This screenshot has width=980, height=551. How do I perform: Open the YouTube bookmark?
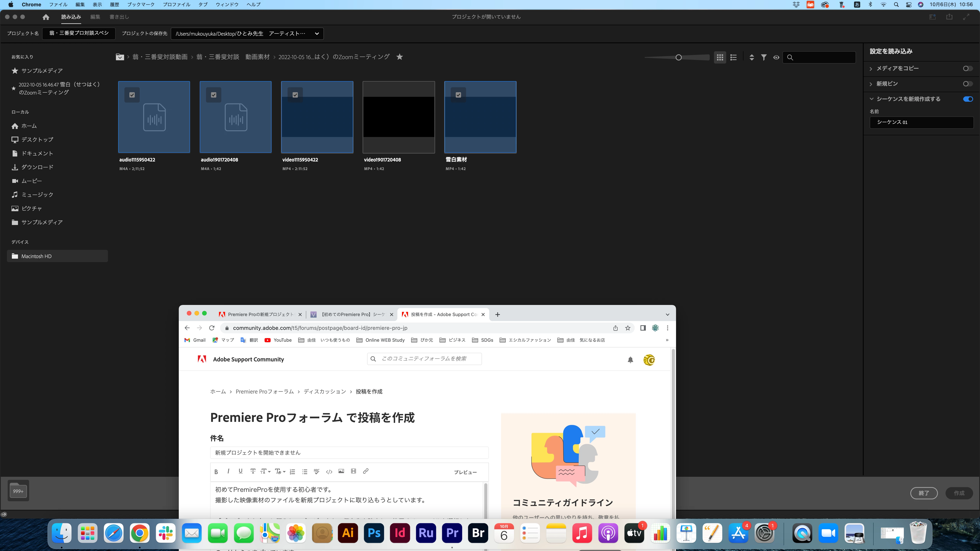click(278, 340)
